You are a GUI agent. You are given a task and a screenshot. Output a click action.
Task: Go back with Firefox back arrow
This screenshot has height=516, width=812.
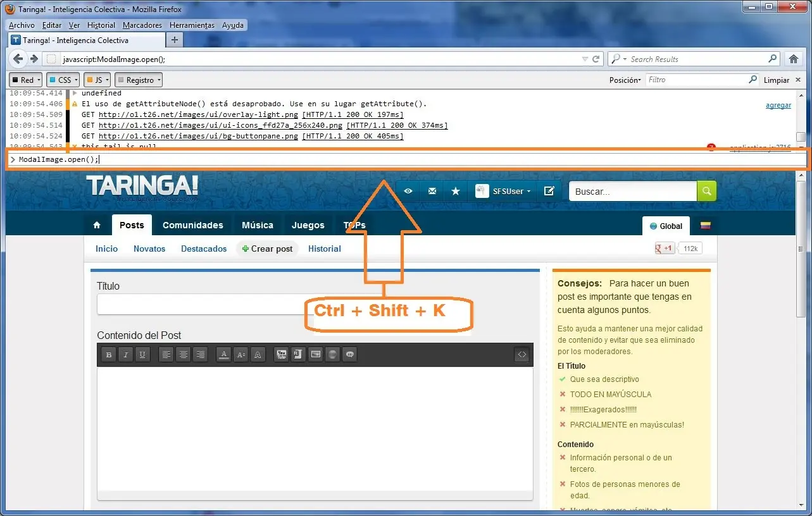click(18, 59)
